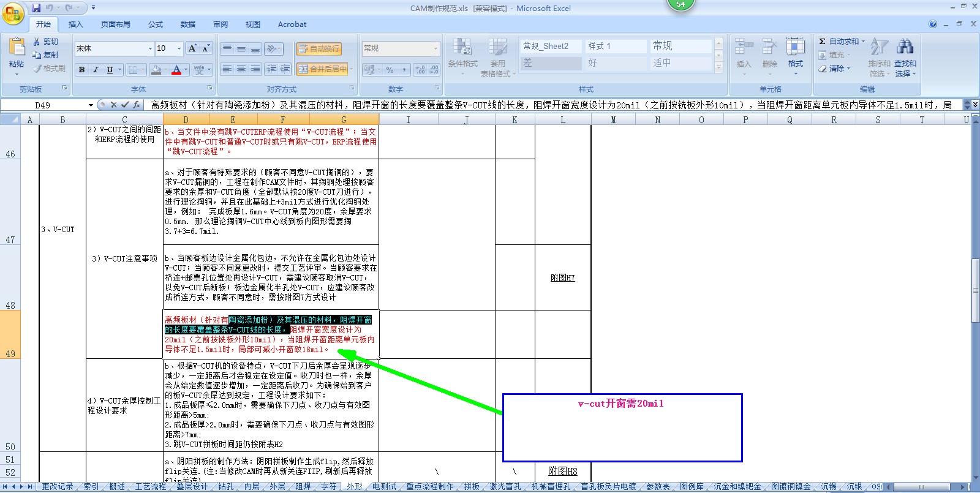Click the vertical scrollbar thumb

point(975,291)
